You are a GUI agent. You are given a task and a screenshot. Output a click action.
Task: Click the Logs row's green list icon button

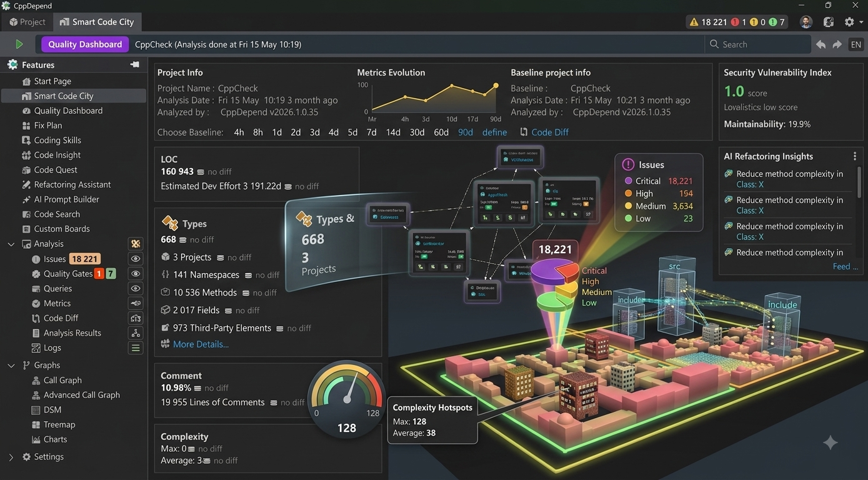pyautogui.click(x=136, y=348)
